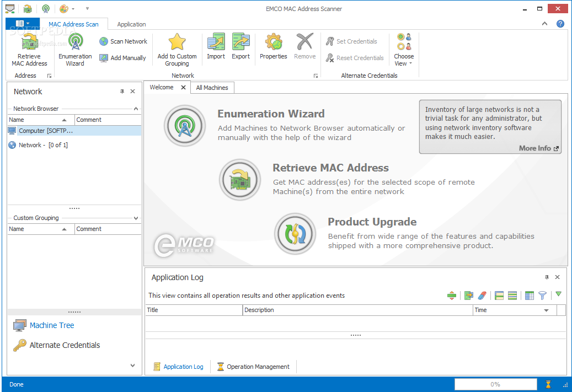Click the 0% progress bar

point(495,384)
